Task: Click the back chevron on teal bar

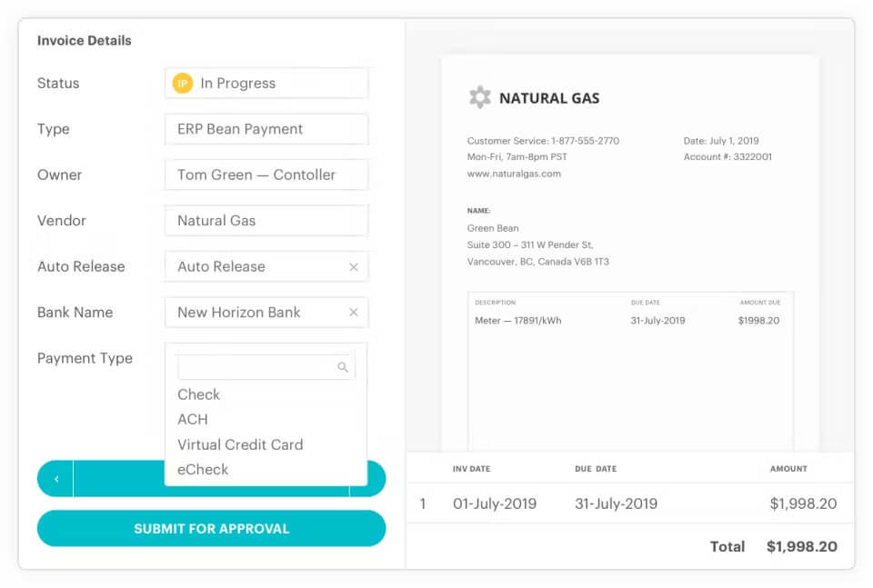Action: pyautogui.click(x=56, y=479)
